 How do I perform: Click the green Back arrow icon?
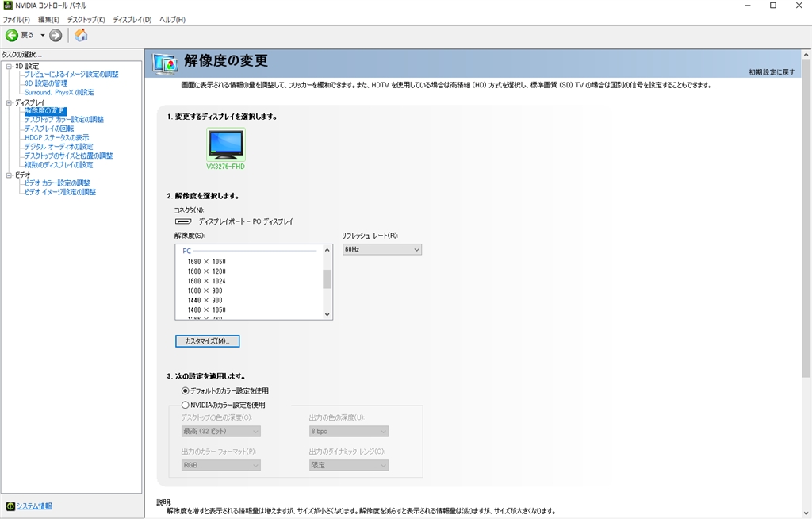click(12, 35)
